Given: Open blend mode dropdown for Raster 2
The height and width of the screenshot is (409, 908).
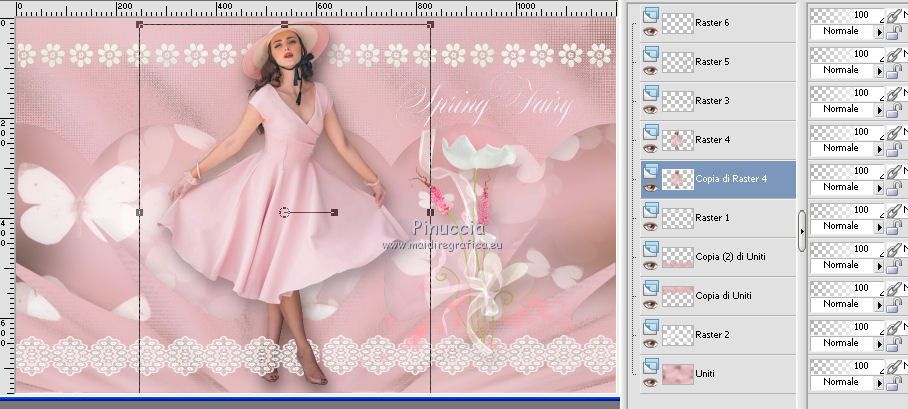Looking at the screenshot, I should point(880,344).
